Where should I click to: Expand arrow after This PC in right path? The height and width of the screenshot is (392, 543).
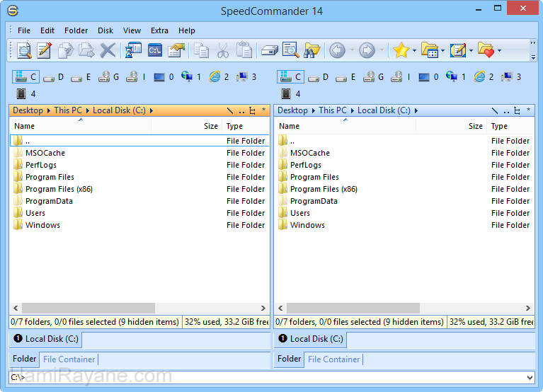point(352,110)
